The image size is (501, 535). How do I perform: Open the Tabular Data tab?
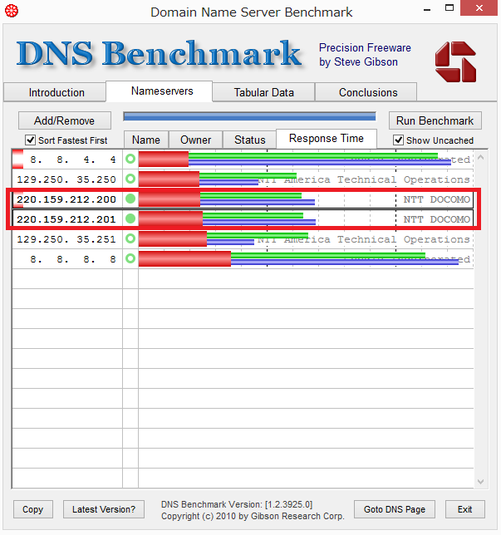click(263, 92)
